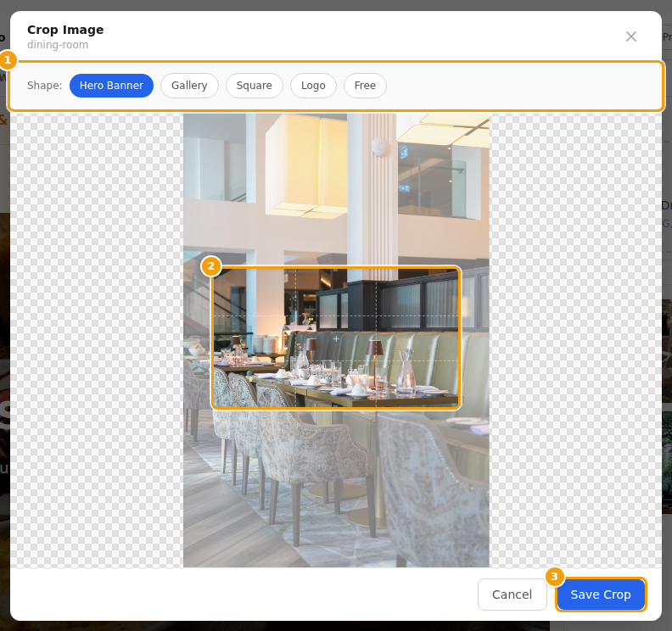
Task: Choose the Gallery crop shape
Action: coord(189,86)
